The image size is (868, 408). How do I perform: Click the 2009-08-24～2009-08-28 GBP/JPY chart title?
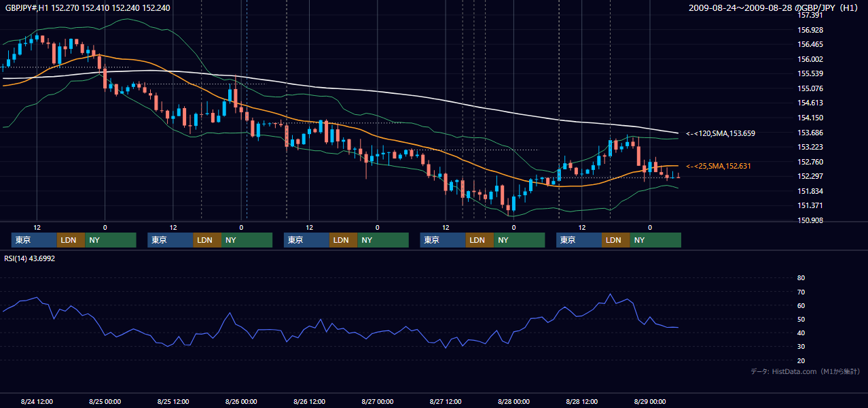tap(775, 7)
